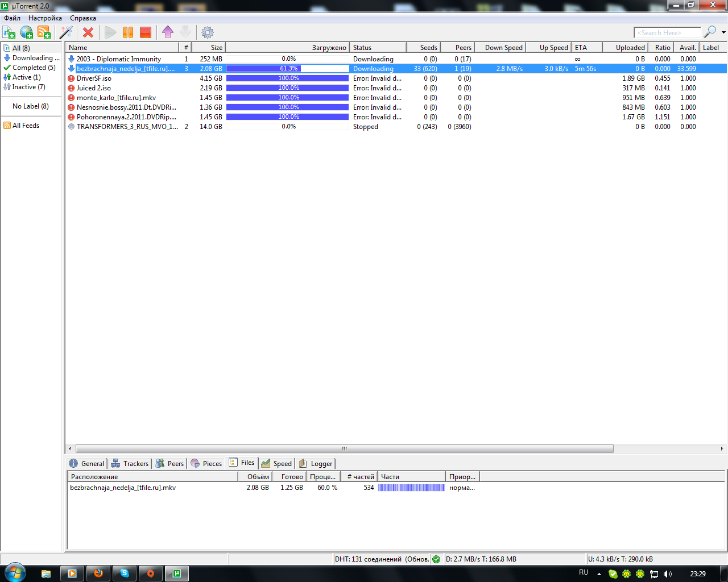728x582 pixels.
Task: Click the error icon beside Pohoronennaya.2 torrent
Action: click(x=71, y=117)
